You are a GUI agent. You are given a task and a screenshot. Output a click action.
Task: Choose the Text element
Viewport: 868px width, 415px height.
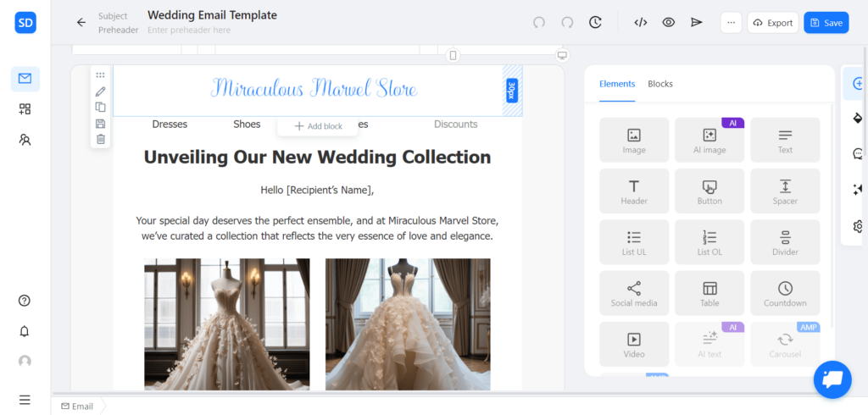(785, 140)
